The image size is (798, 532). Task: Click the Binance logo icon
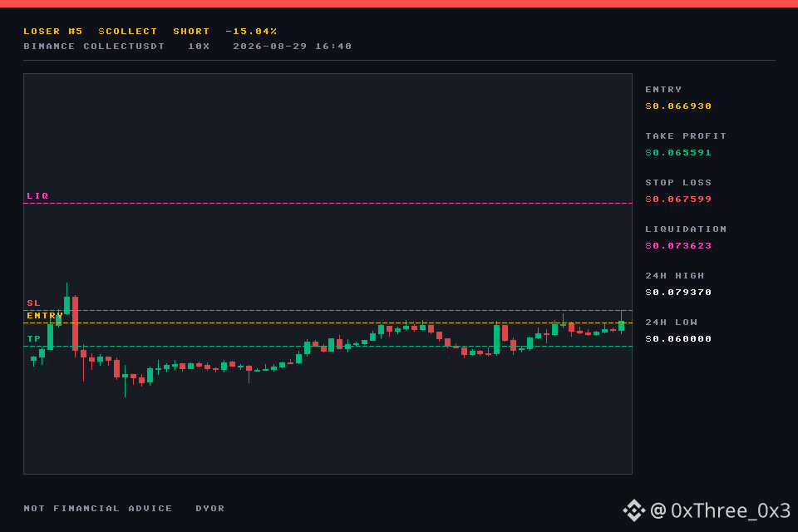[x=634, y=510]
